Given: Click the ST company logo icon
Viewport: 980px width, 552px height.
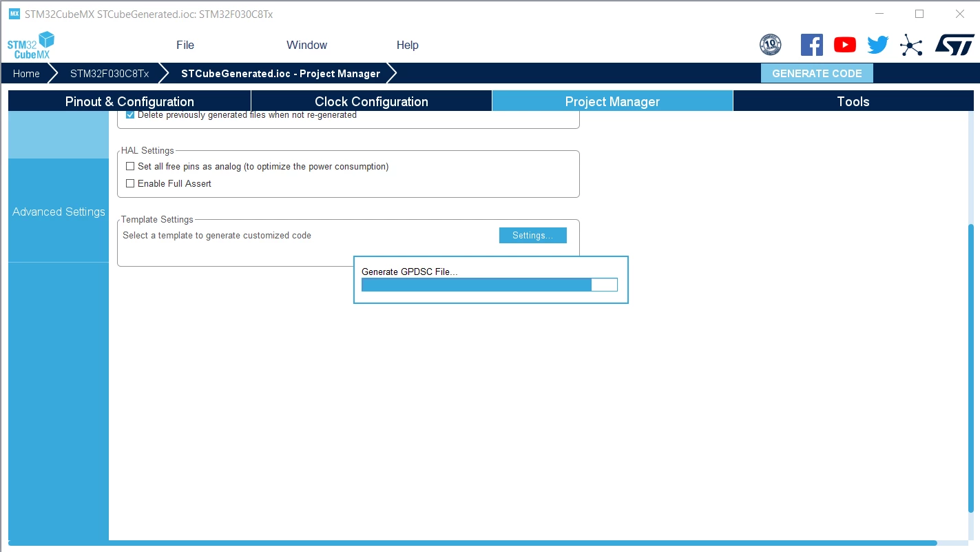Looking at the screenshot, I should tap(955, 45).
